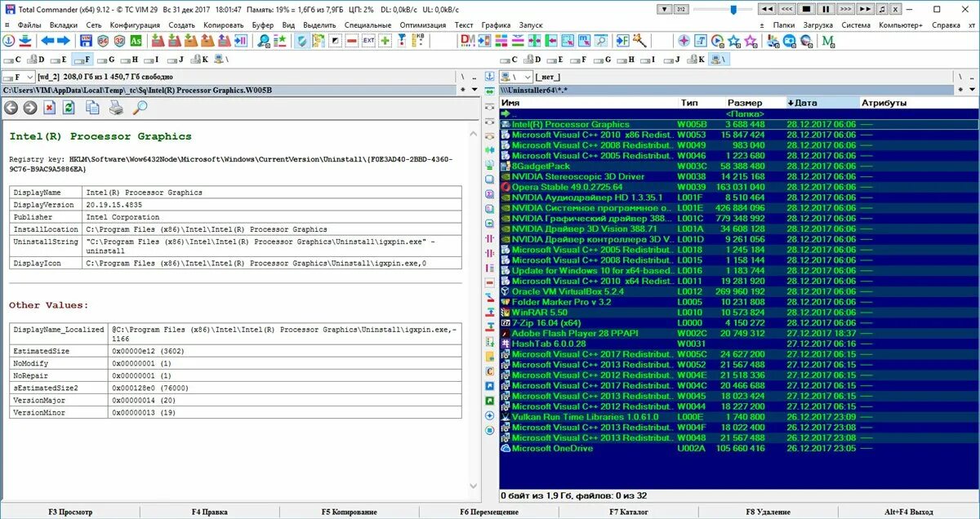The width and height of the screenshot is (980, 519).
Task: Switch right panel to drive D
Action: [x=532, y=60]
